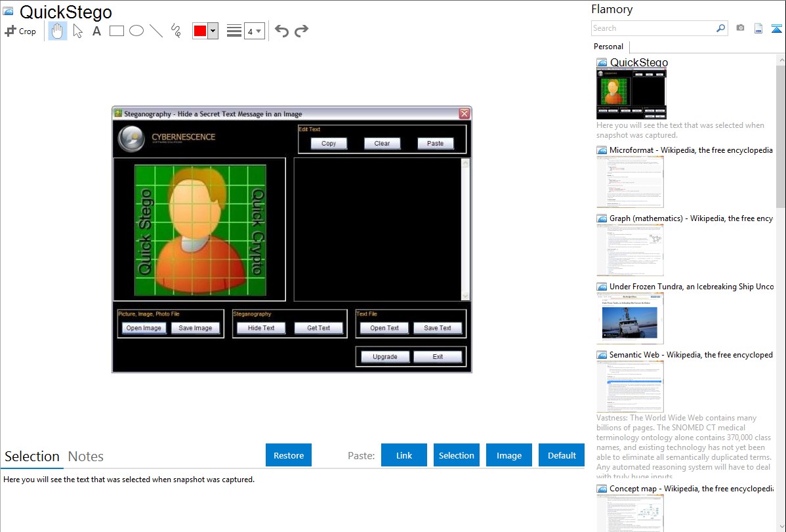Image resolution: width=786 pixels, height=532 pixels.
Task: Paste as Link button
Action: 404,455
